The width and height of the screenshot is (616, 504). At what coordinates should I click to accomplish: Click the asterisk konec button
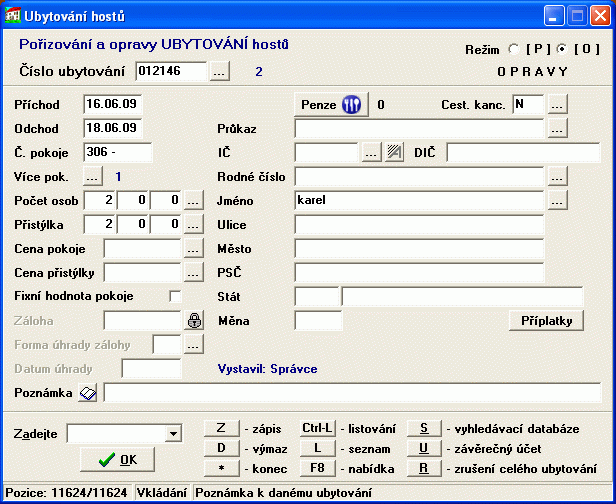point(222,468)
